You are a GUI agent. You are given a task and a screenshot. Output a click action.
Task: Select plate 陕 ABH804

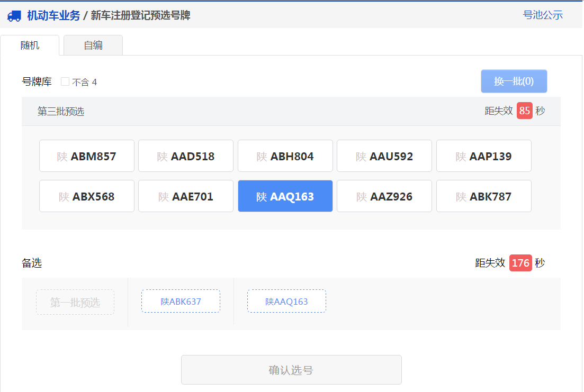(x=285, y=156)
